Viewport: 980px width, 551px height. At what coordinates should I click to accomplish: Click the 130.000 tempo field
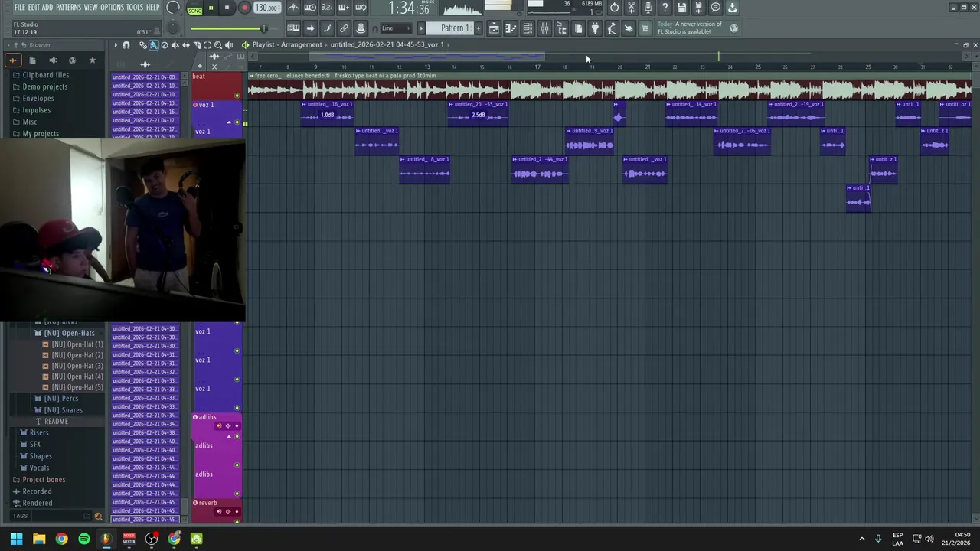pos(266,8)
